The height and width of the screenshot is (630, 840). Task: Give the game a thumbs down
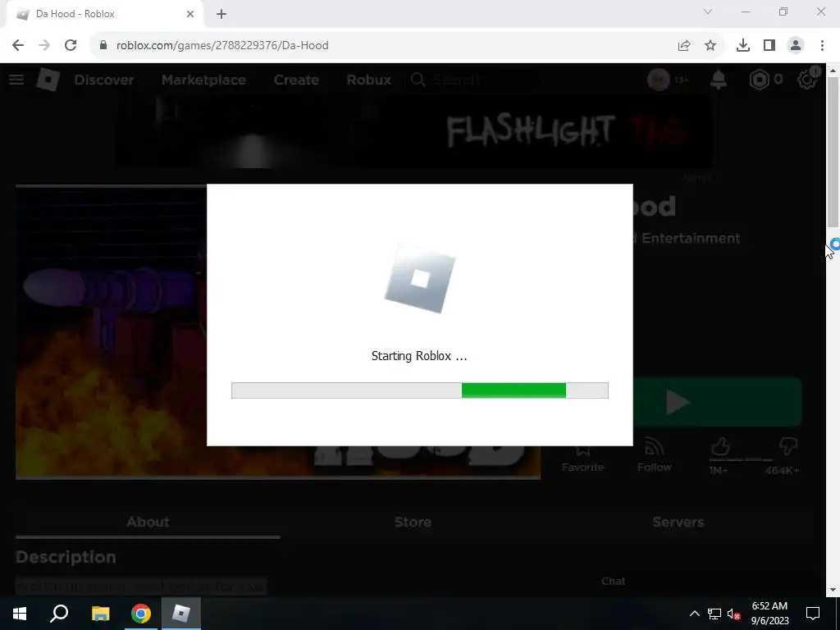tap(788, 446)
